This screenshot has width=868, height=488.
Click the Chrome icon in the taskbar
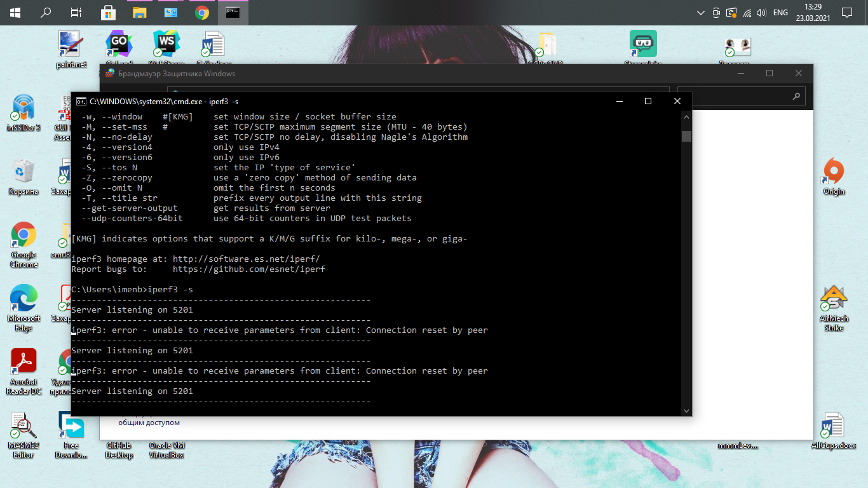tap(202, 13)
